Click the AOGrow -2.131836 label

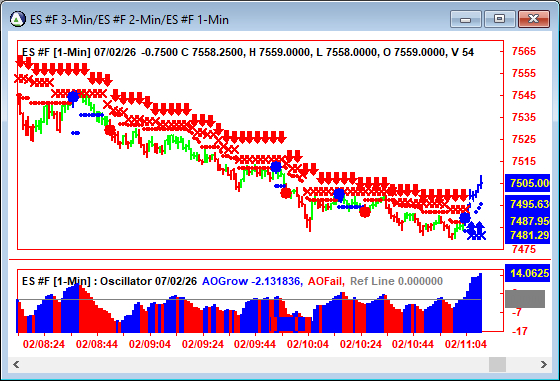252,281
